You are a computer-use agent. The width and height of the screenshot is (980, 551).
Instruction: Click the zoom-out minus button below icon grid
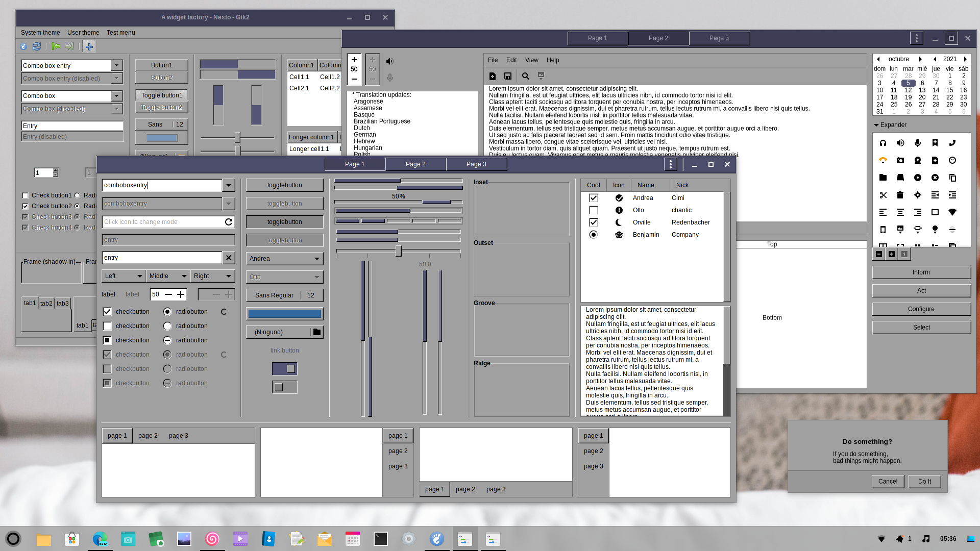pyautogui.click(x=879, y=254)
